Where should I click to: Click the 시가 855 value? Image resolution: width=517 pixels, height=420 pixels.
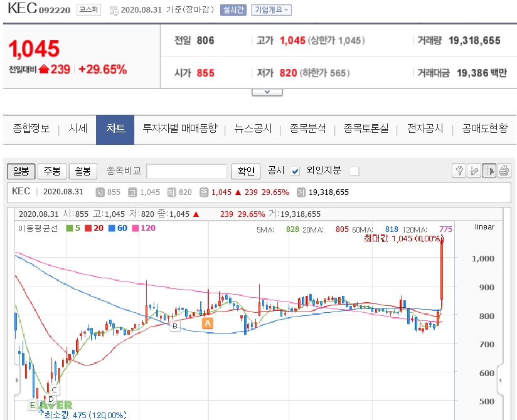[205, 73]
